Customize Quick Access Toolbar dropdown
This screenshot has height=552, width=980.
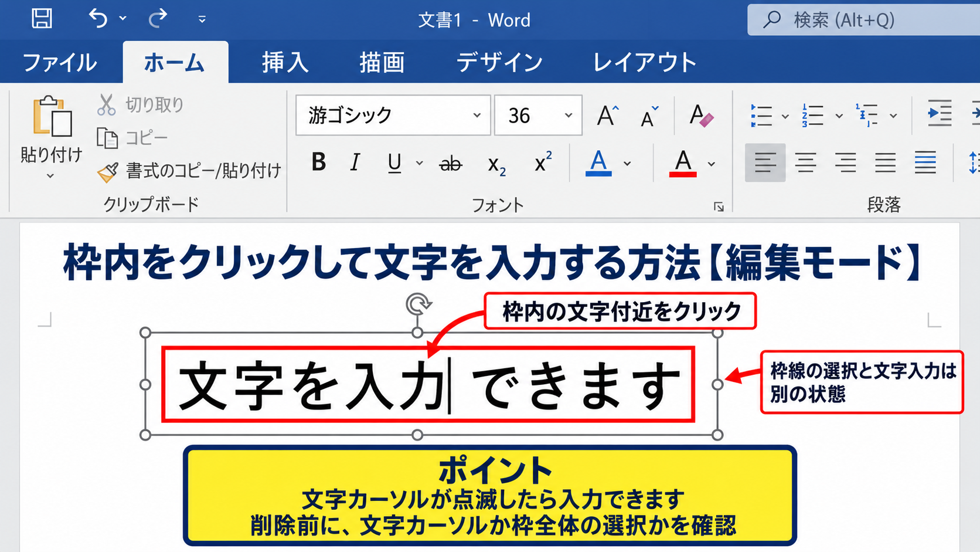[202, 19]
